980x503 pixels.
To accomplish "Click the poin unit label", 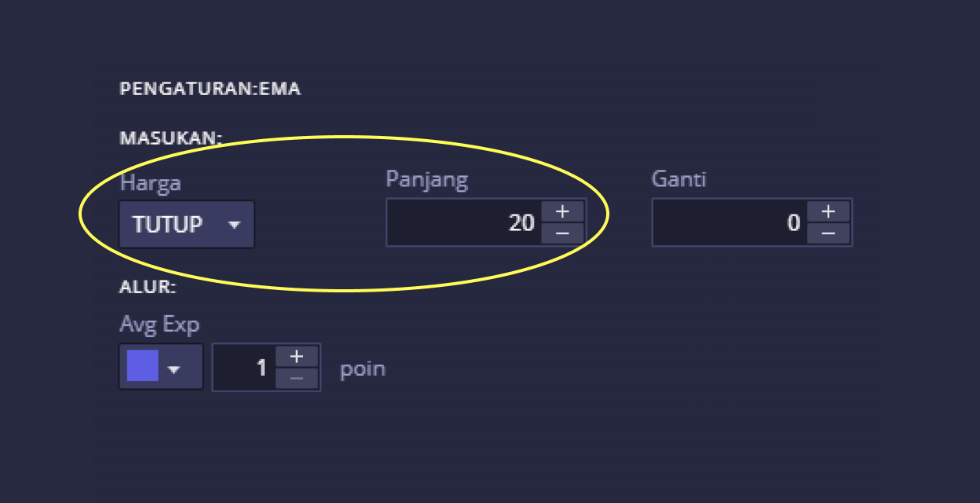I will click(362, 369).
